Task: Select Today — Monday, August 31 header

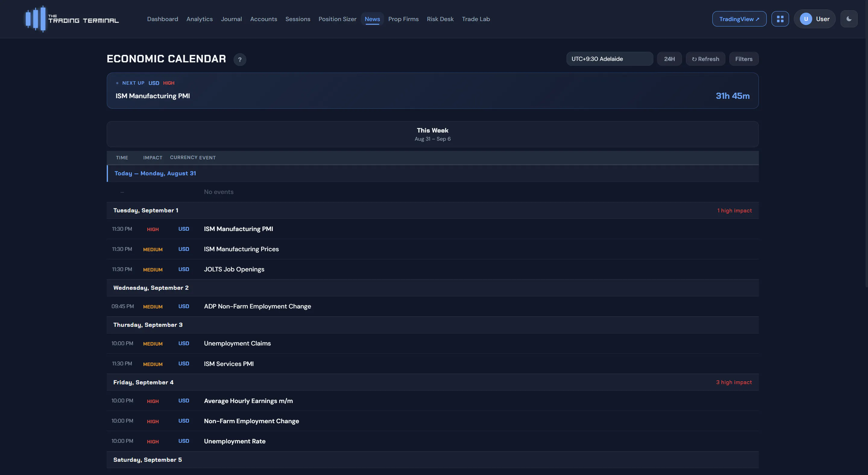Action: click(x=432, y=173)
